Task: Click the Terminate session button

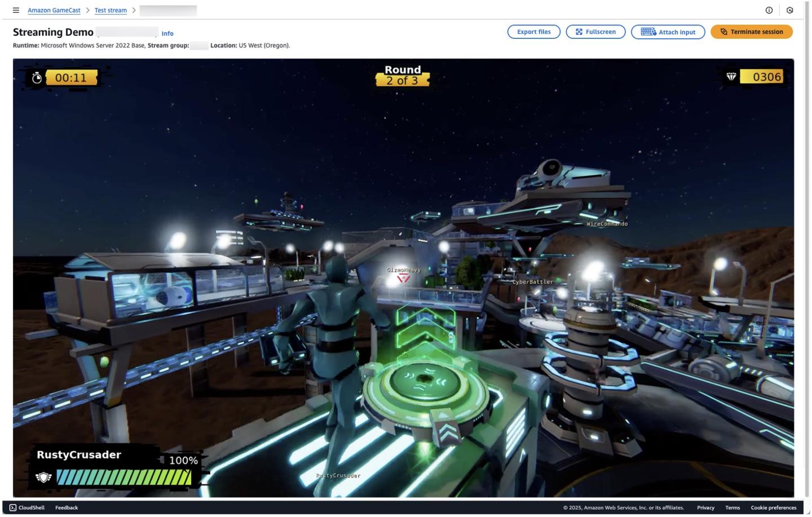Action: tap(751, 32)
